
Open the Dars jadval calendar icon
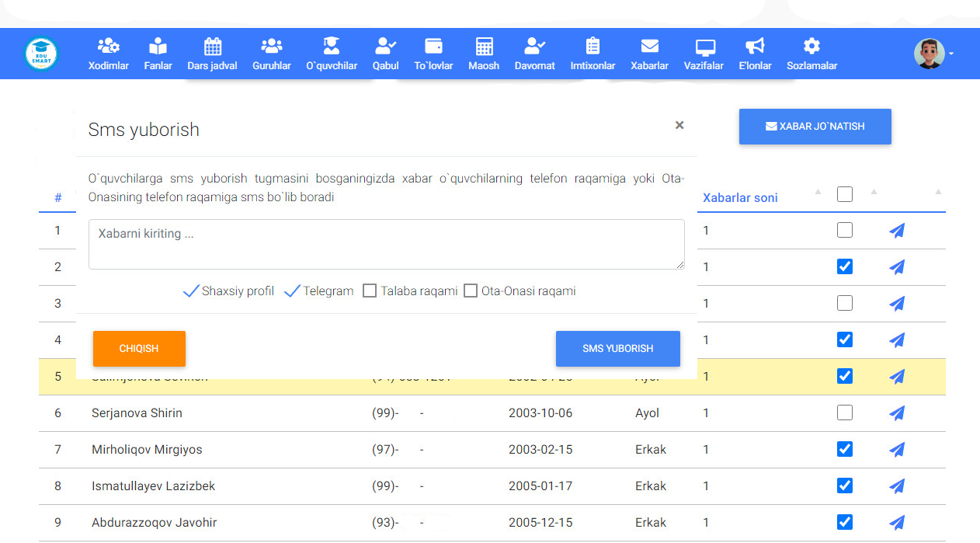point(212,46)
